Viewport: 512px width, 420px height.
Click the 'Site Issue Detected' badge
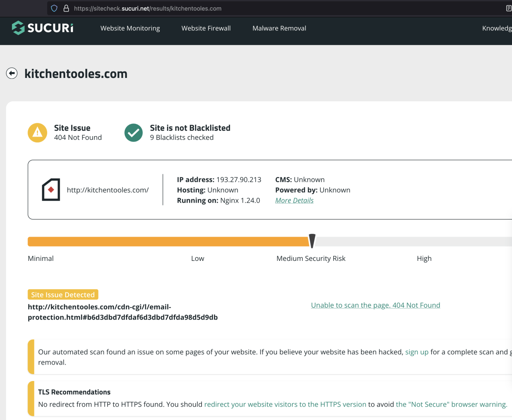click(x=63, y=294)
